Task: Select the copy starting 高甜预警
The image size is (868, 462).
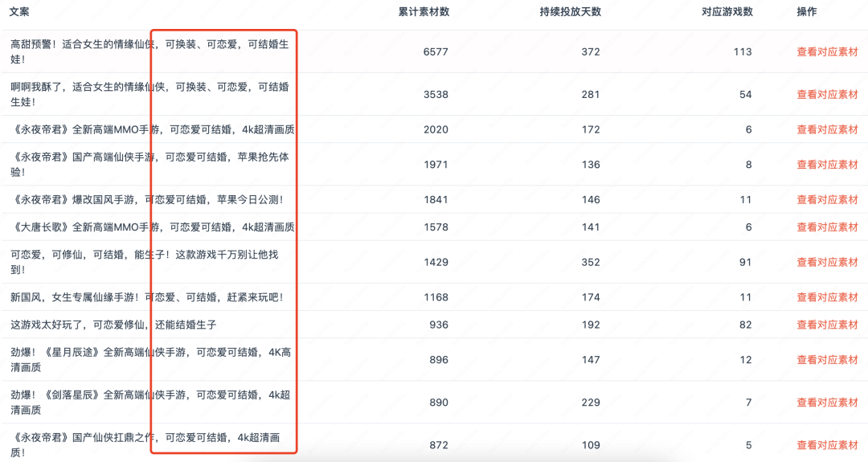Action: [x=149, y=51]
